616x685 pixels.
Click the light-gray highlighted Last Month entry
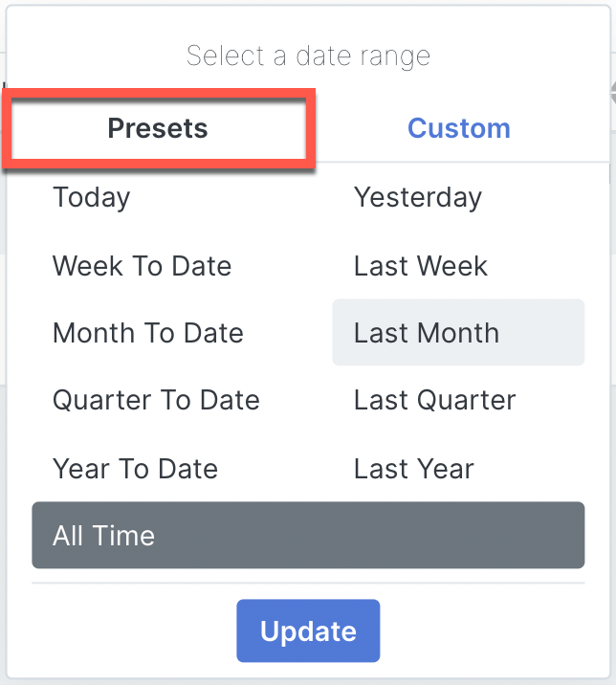(x=457, y=333)
